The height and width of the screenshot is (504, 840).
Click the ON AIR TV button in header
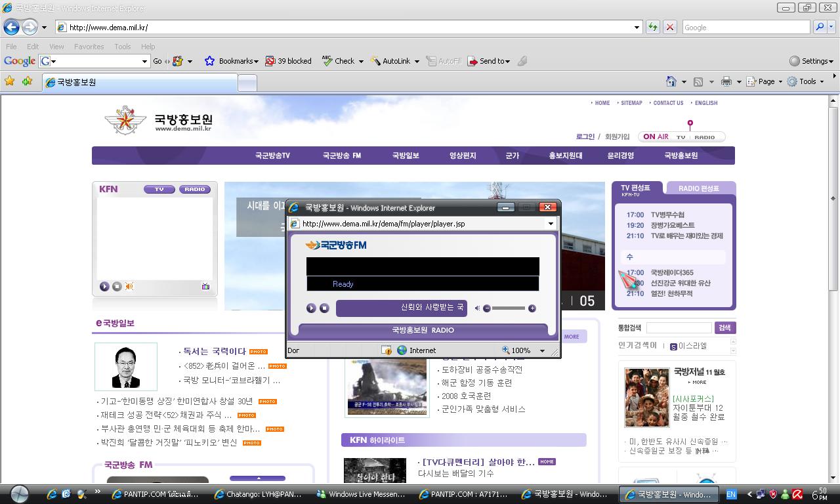pos(681,137)
